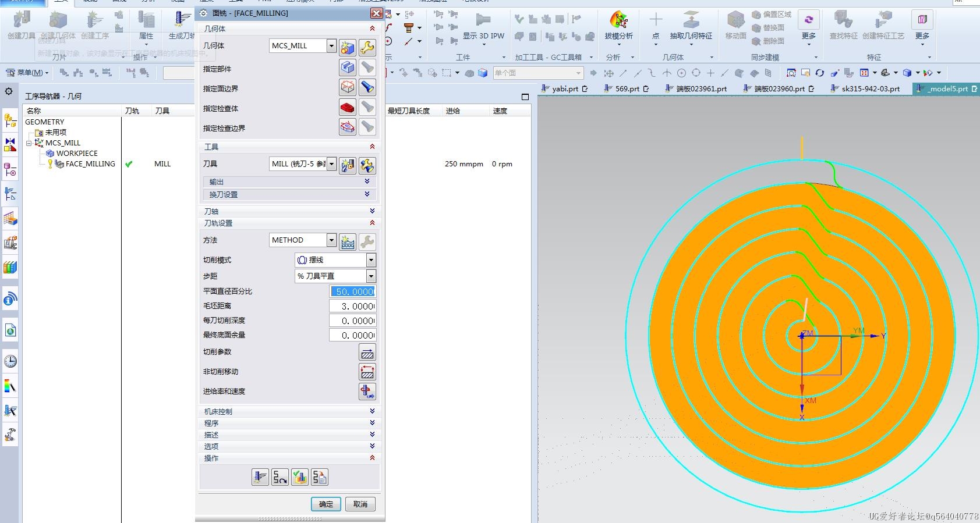Open the 几何体 MCS_MILL dropdown
Image resolution: width=980 pixels, height=523 pixels.
point(331,45)
